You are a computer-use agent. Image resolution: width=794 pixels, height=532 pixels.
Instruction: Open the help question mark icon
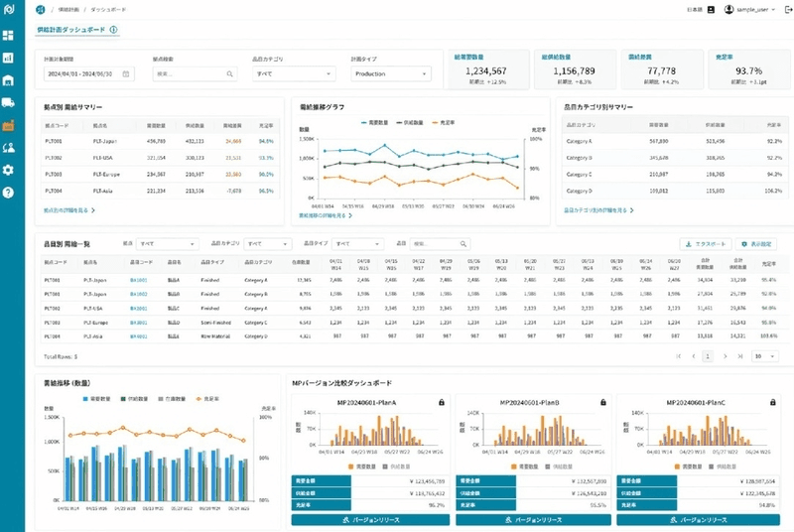8,193
